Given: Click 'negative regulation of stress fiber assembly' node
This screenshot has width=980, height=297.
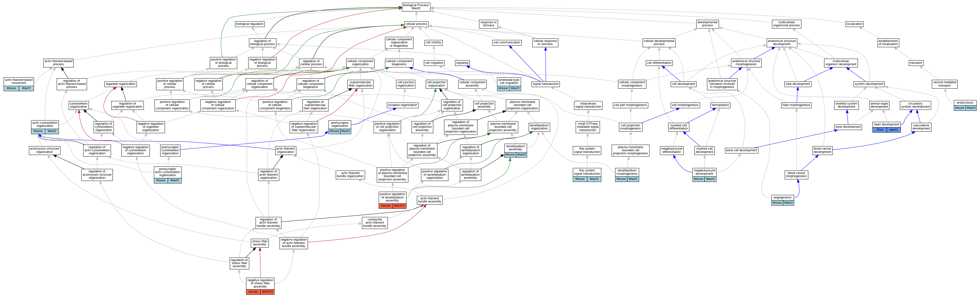Looking at the screenshot, I should (260, 286).
